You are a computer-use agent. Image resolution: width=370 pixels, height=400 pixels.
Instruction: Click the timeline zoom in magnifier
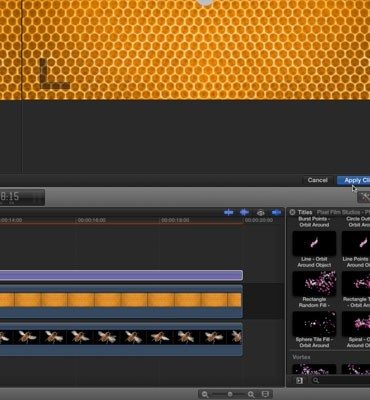click(x=251, y=394)
